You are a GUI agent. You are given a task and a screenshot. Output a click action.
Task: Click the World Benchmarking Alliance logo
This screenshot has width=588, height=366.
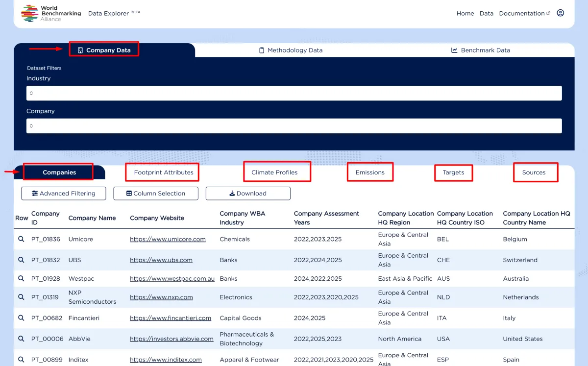pos(51,13)
